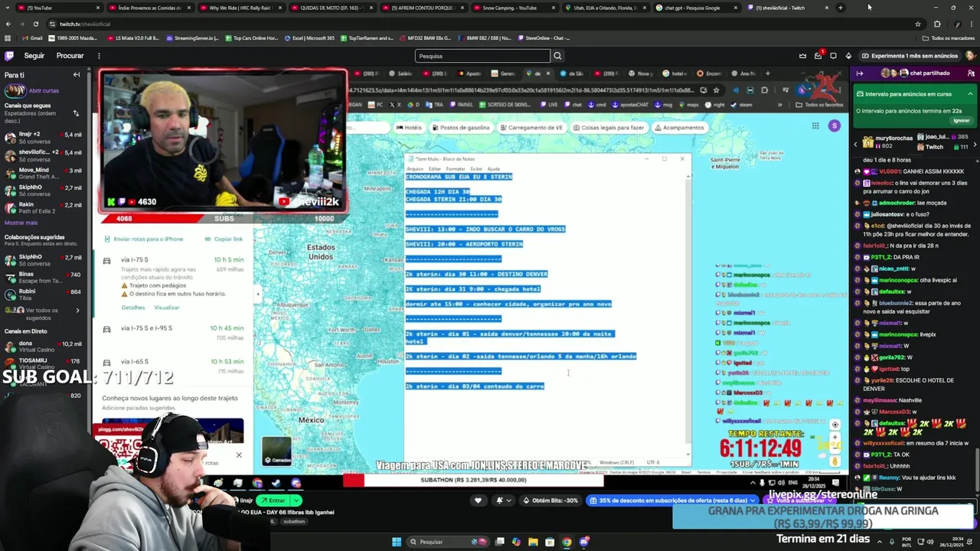Open the linsjr channel in sidebar
This screenshot has width=980, height=551.
(x=44, y=137)
